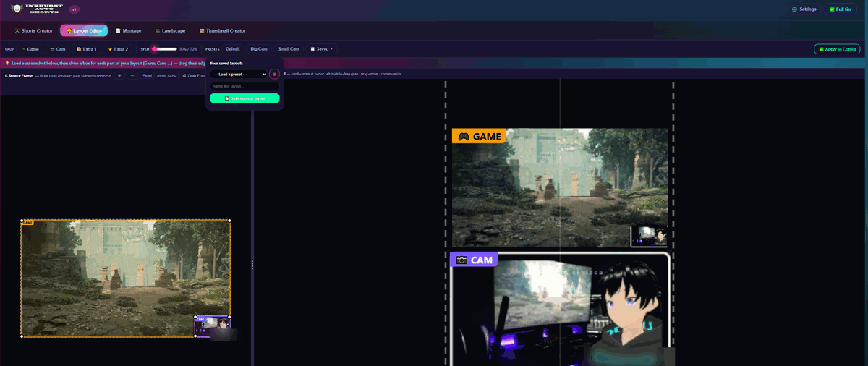Open Settings with the gear button
The image size is (868, 366).
pyautogui.click(x=804, y=9)
